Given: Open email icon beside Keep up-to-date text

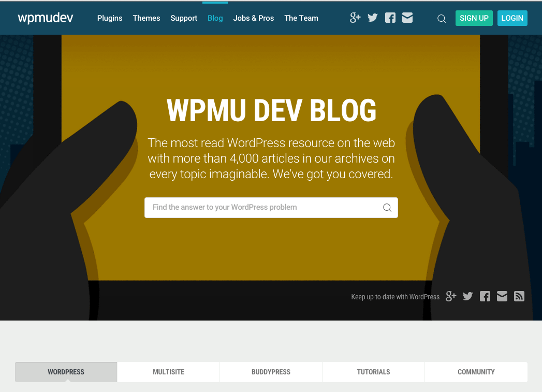Looking at the screenshot, I should point(502,296).
